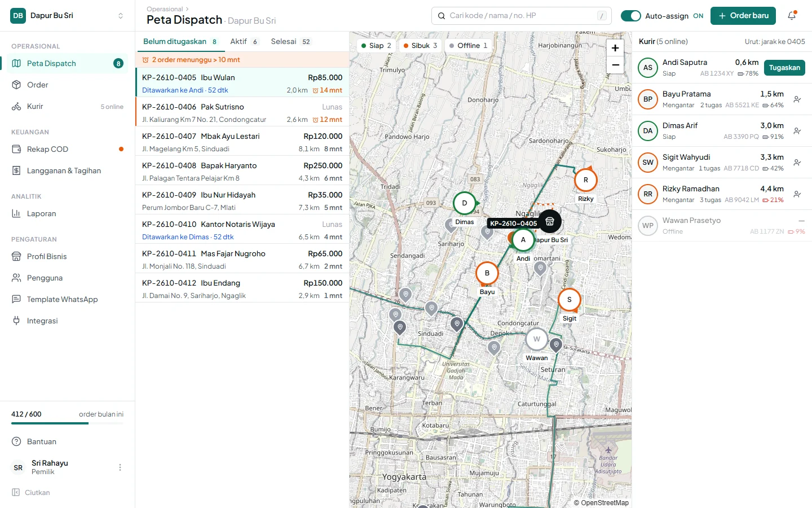Image resolution: width=812 pixels, height=508 pixels.
Task: Select courier marker Rizky on map
Action: click(x=586, y=180)
